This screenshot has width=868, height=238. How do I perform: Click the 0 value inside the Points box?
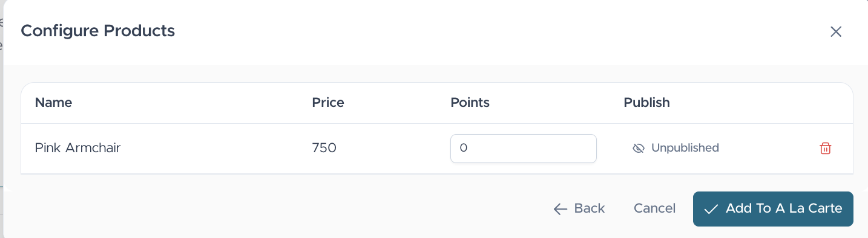(463, 148)
